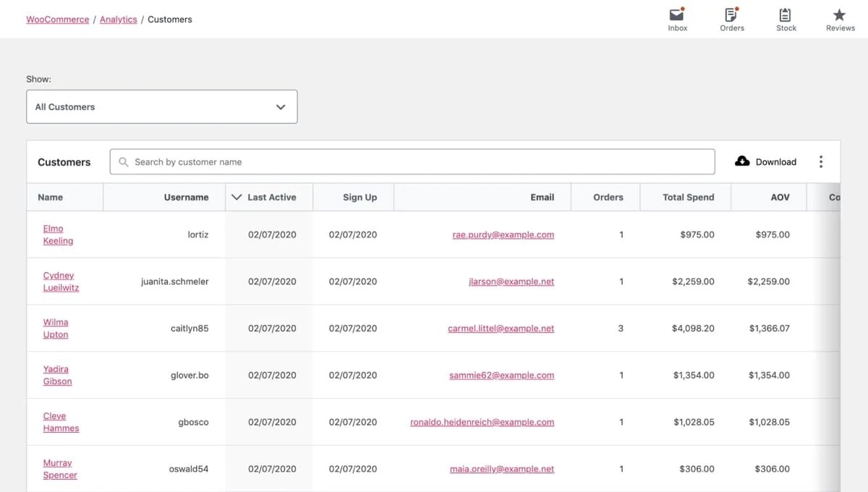Image resolution: width=868 pixels, height=492 pixels.
Task: Open the All Customers filter dropdown
Action: tap(161, 106)
